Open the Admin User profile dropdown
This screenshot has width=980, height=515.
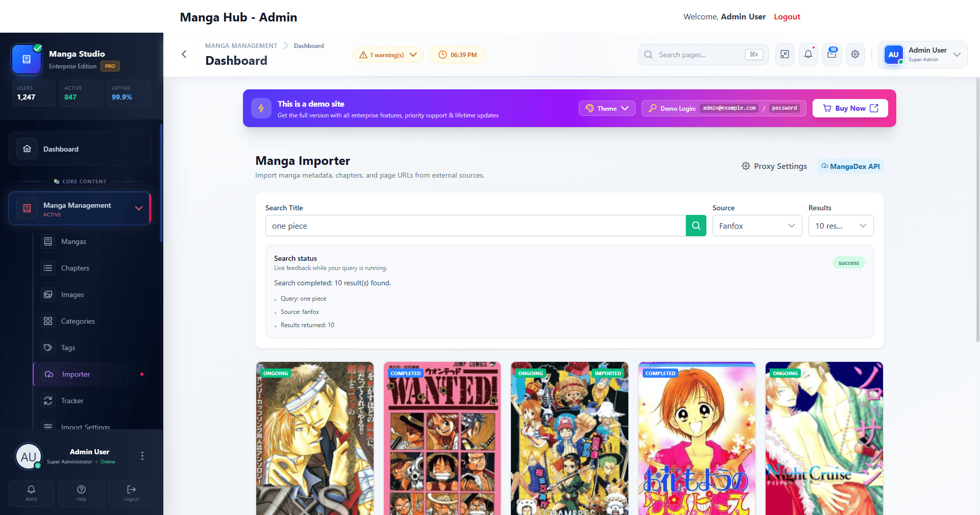(923, 55)
